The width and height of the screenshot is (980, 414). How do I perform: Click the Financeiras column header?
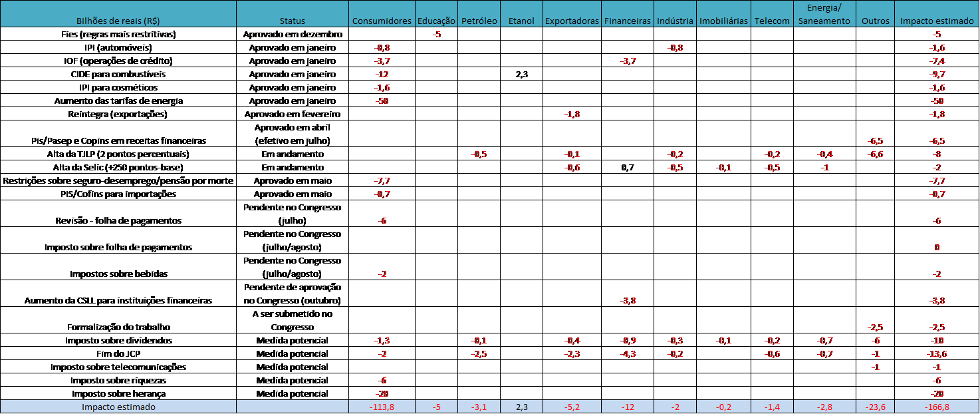point(628,21)
